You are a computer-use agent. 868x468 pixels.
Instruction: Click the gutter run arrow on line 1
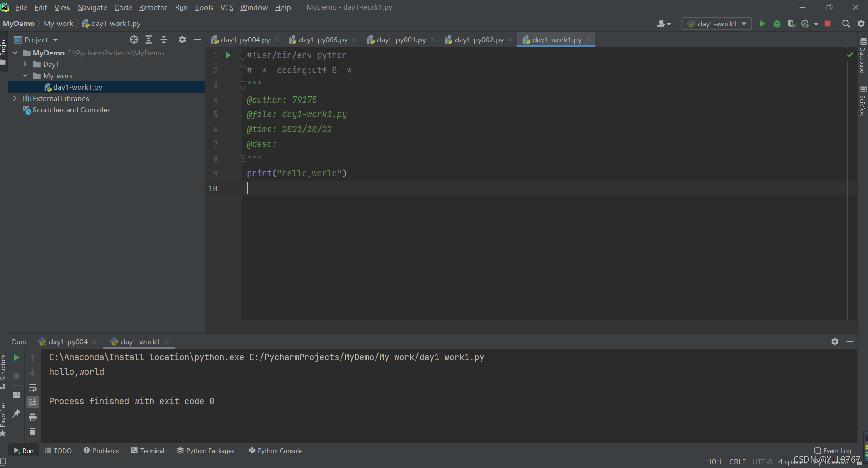coord(228,55)
